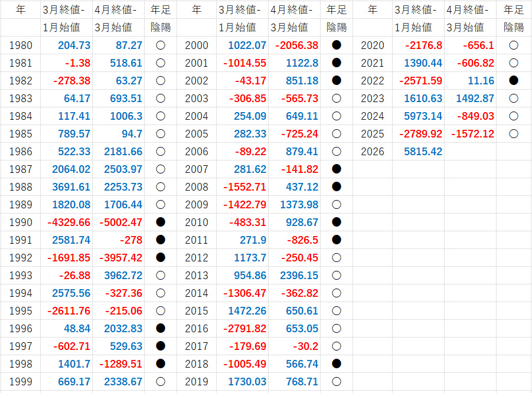Select the 2000 year cell
Viewport: 532px width, 393px height.
(197, 45)
